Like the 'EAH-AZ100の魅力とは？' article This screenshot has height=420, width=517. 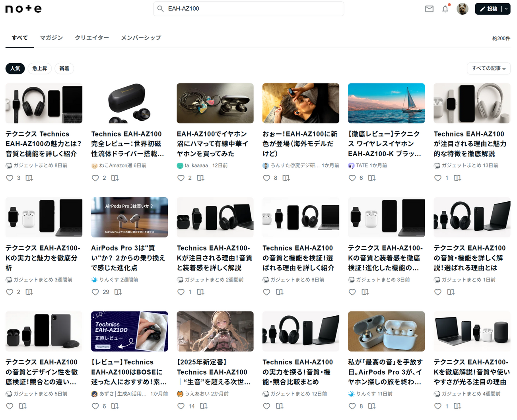pyautogui.click(x=10, y=178)
